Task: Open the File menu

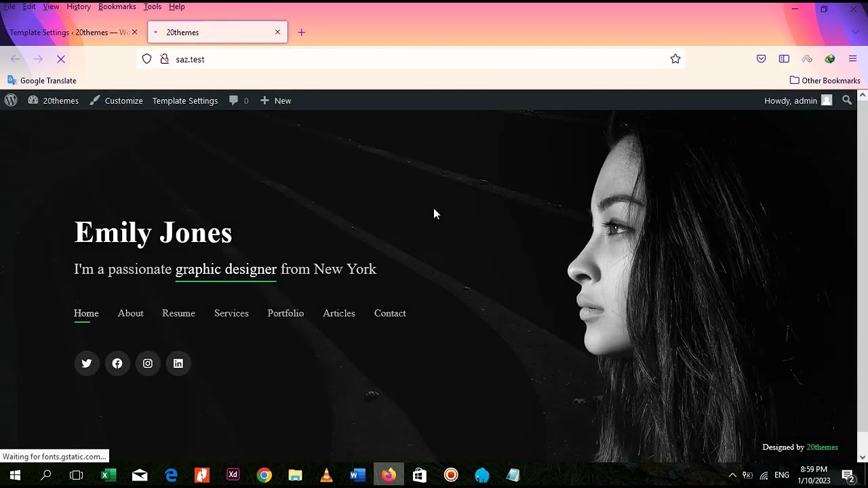Action: pyautogui.click(x=9, y=6)
